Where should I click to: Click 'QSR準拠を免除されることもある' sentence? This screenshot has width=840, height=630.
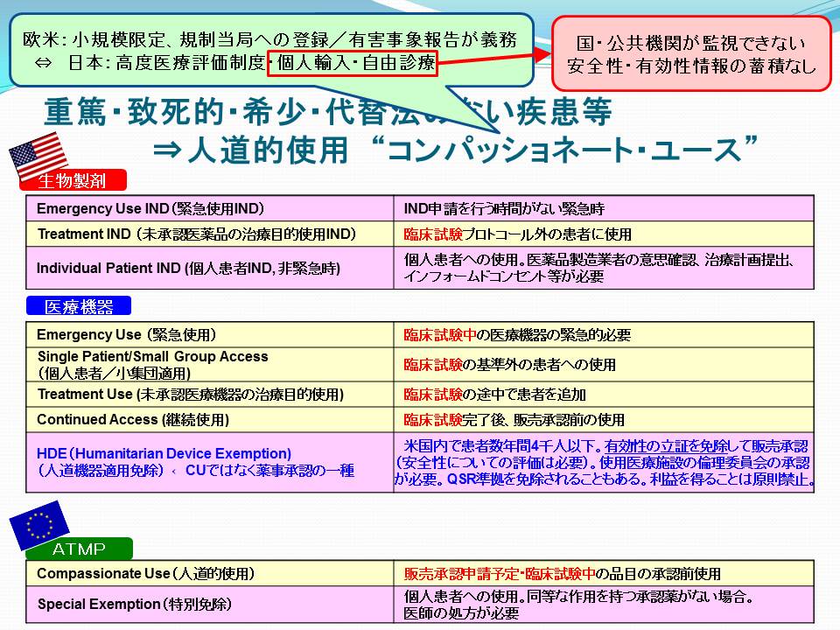(545, 479)
